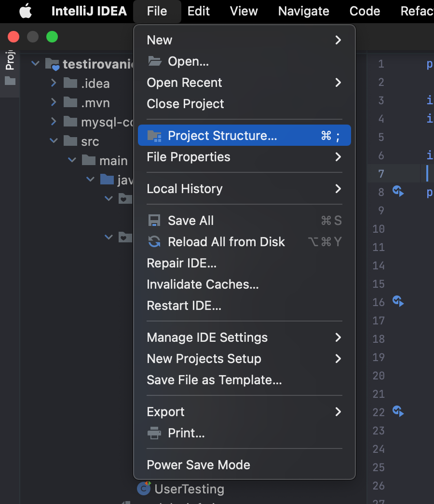
Task: Click the run gutter icon on line 16
Action: coord(398,302)
